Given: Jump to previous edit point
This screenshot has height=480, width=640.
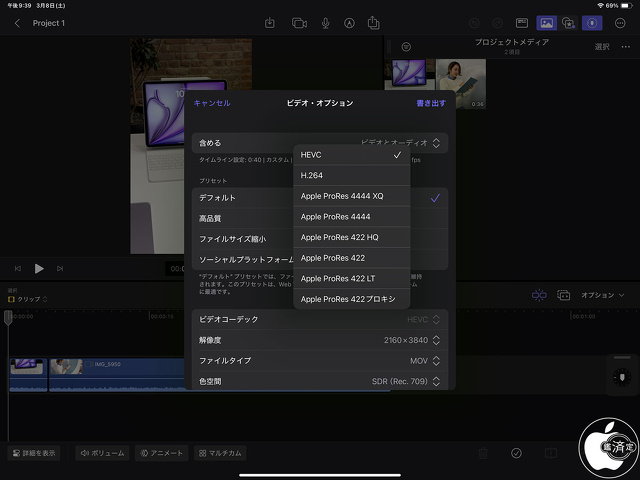Looking at the screenshot, I should [18, 269].
